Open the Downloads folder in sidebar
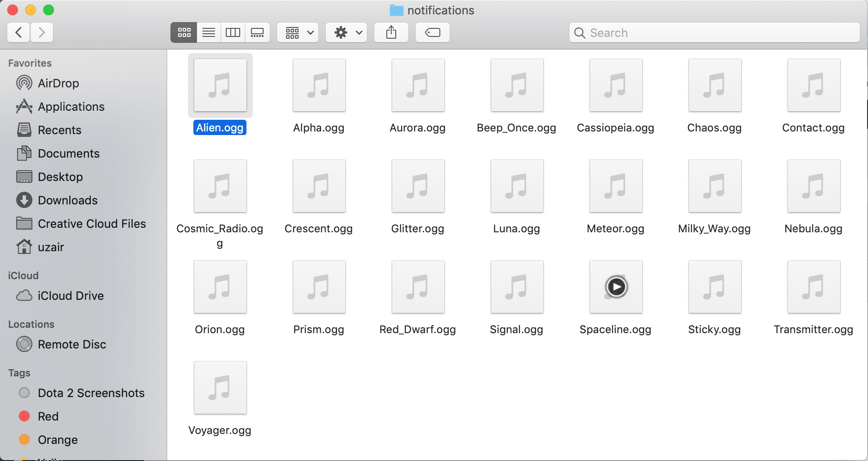 tap(67, 200)
